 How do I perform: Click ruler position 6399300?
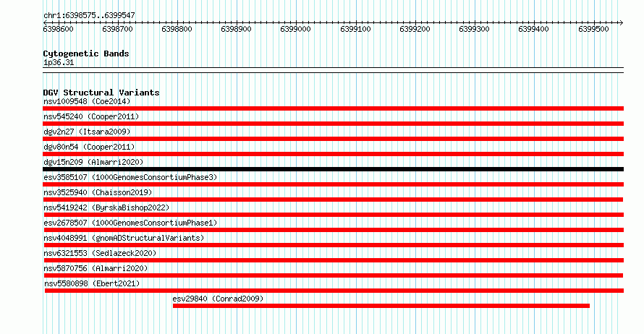(475, 29)
